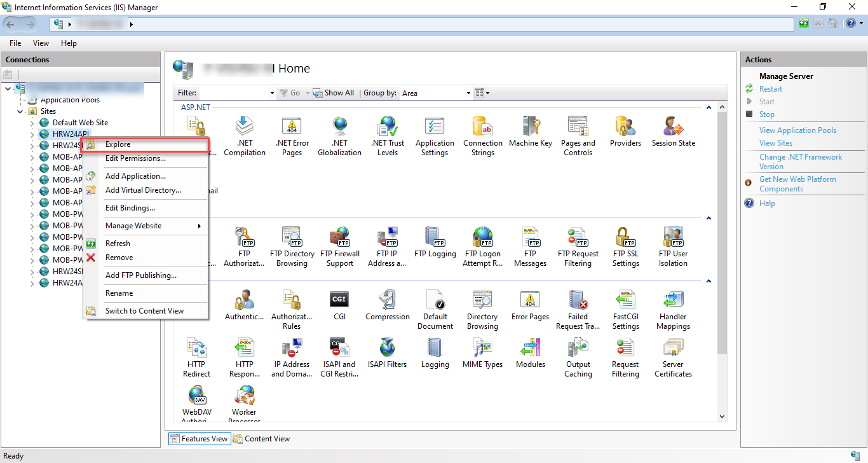Open the Session State feature icon
The height and width of the screenshot is (463, 868).
click(673, 130)
